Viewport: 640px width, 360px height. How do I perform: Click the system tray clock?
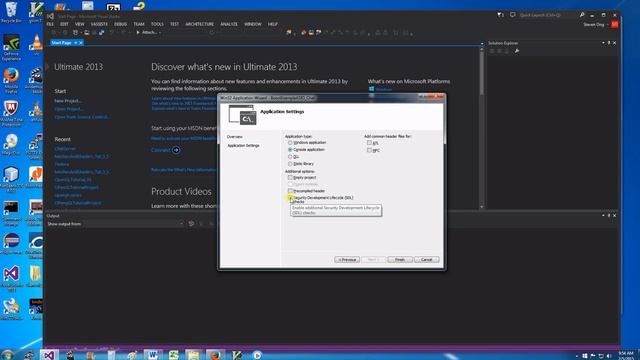pyautogui.click(x=626, y=355)
